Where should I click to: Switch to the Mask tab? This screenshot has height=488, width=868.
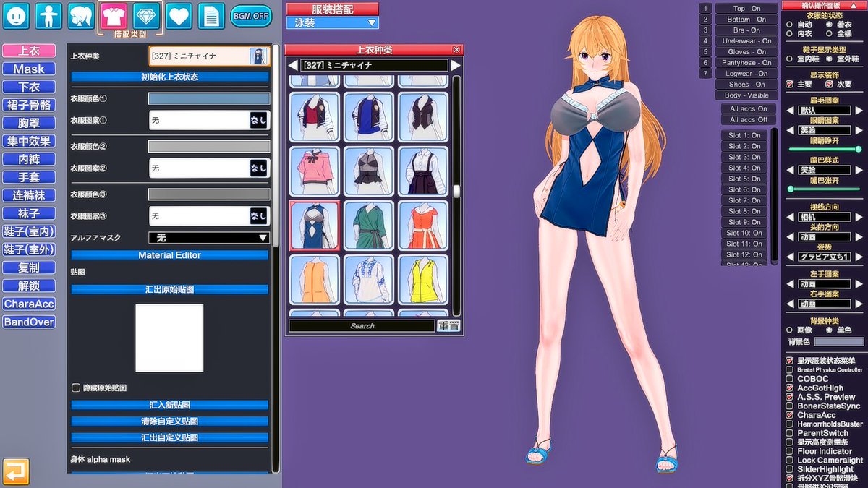coord(29,69)
